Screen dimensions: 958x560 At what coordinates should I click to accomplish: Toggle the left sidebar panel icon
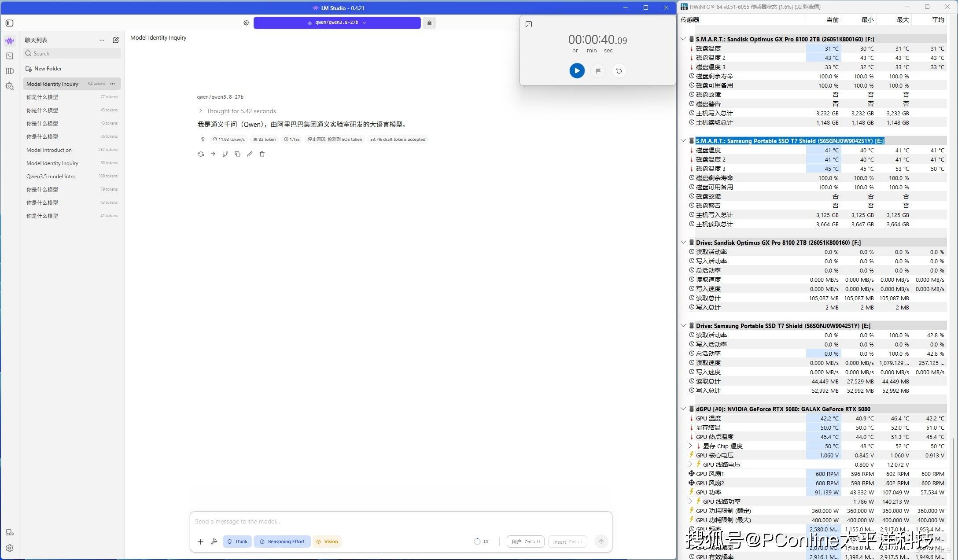pos(10,23)
